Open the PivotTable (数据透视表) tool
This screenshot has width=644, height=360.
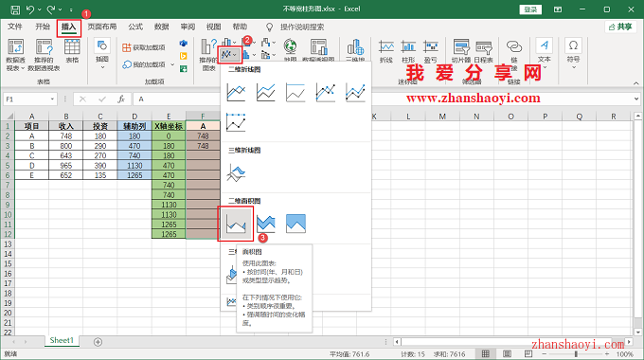(x=15, y=55)
